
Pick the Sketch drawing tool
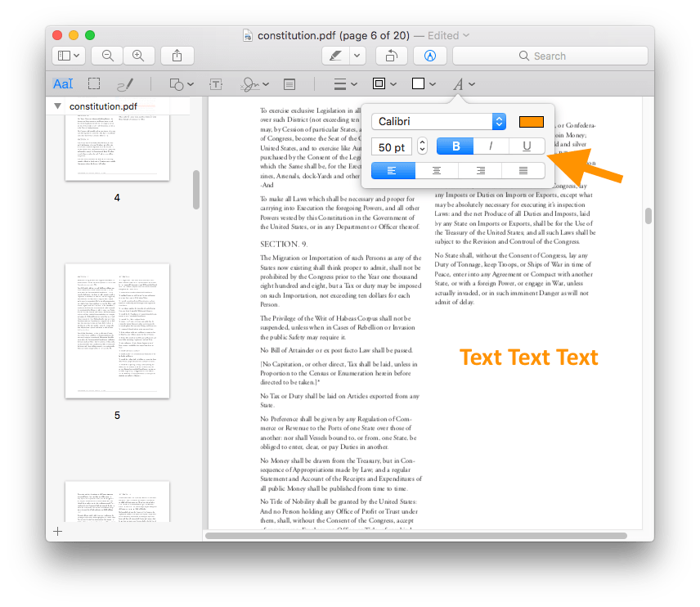125,83
